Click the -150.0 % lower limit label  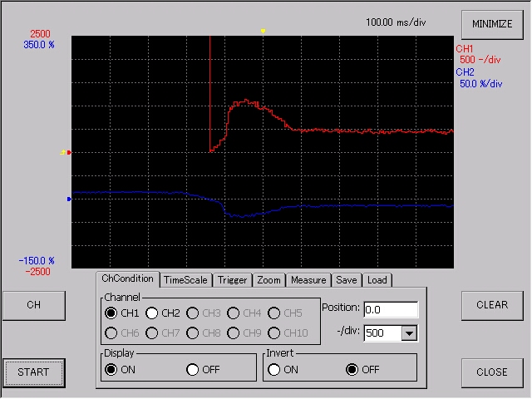click(37, 261)
